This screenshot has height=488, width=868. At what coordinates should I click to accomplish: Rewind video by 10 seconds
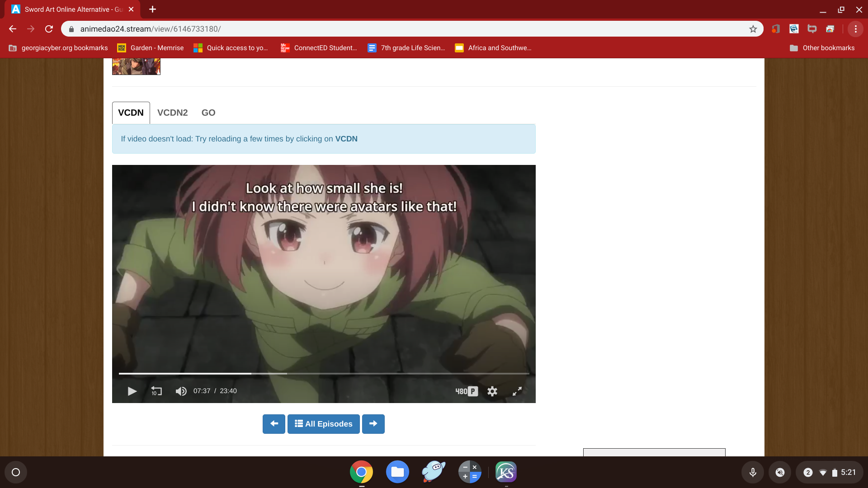click(156, 391)
